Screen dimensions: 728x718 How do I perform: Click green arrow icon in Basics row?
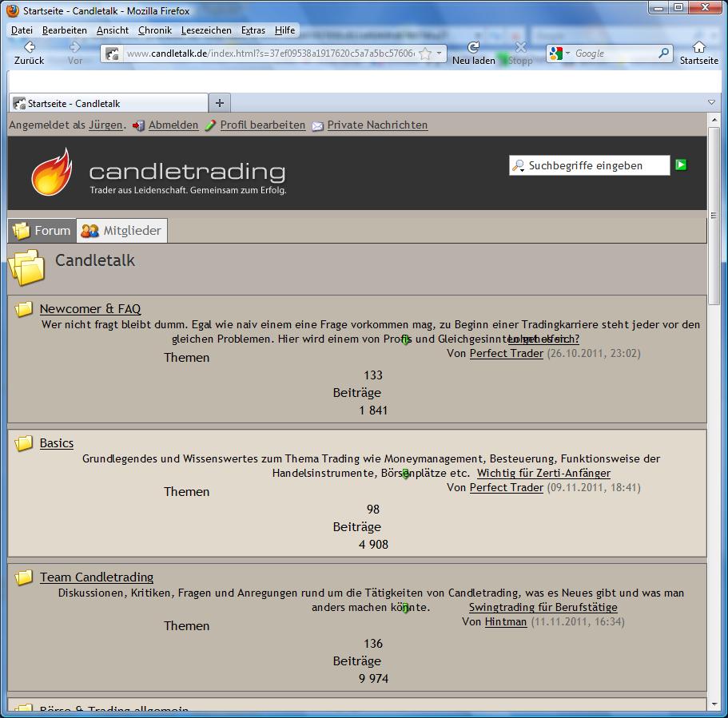tap(406, 474)
